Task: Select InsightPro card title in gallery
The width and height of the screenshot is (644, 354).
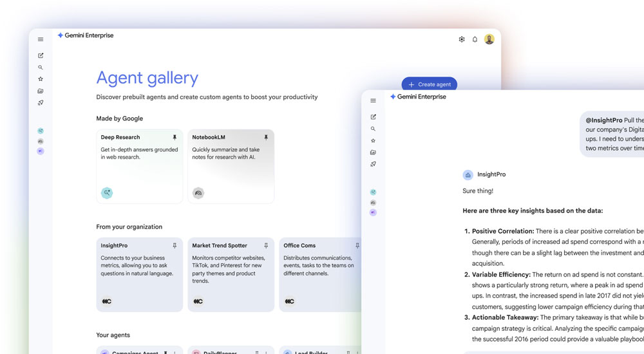Action: [x=114, y=246]
